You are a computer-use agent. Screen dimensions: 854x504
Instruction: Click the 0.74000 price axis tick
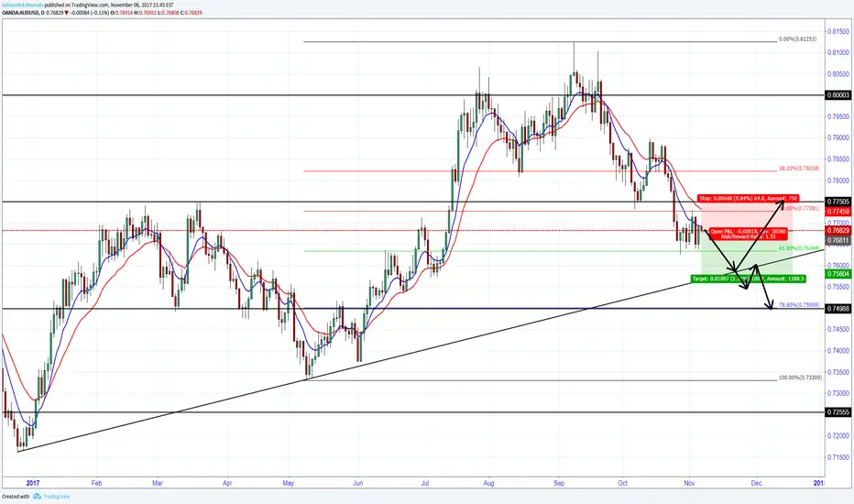pos(838,350)
